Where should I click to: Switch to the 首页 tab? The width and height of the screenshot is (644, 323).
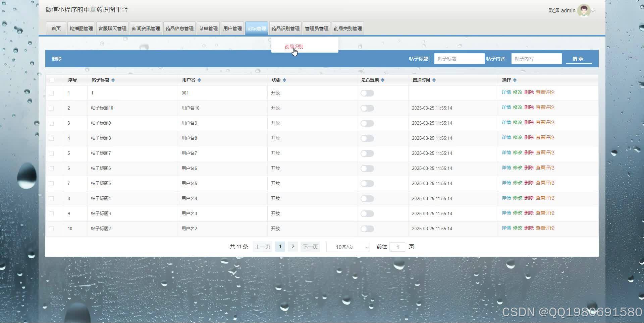click(56, 28)
